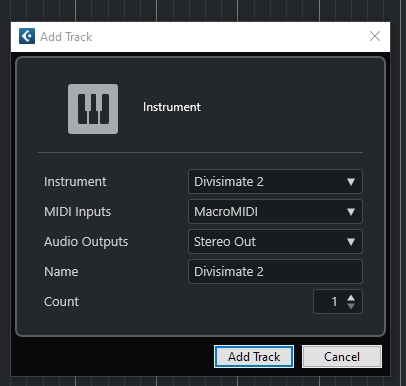Click the Count label

[x=61, y=302]
